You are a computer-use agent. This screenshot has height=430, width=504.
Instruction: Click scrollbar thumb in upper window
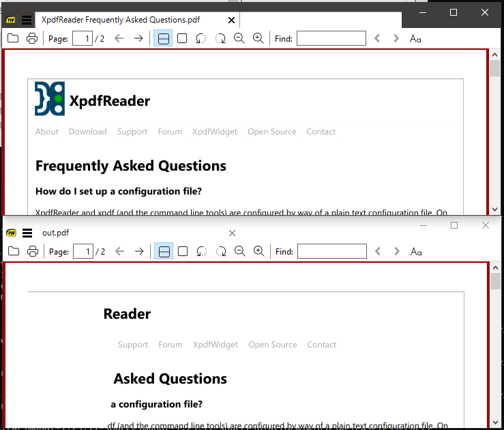click(495, 68)
